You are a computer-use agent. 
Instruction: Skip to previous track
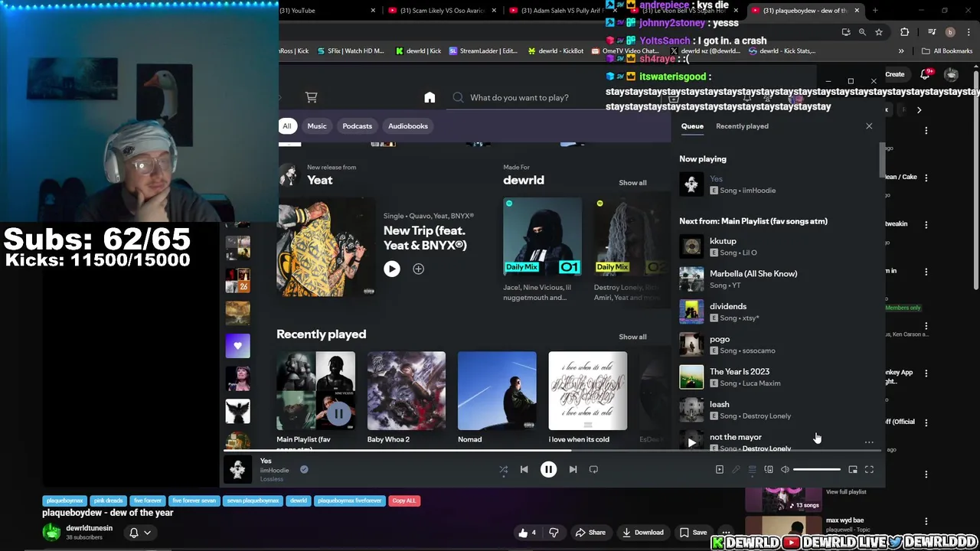click(x=524, y=469)
